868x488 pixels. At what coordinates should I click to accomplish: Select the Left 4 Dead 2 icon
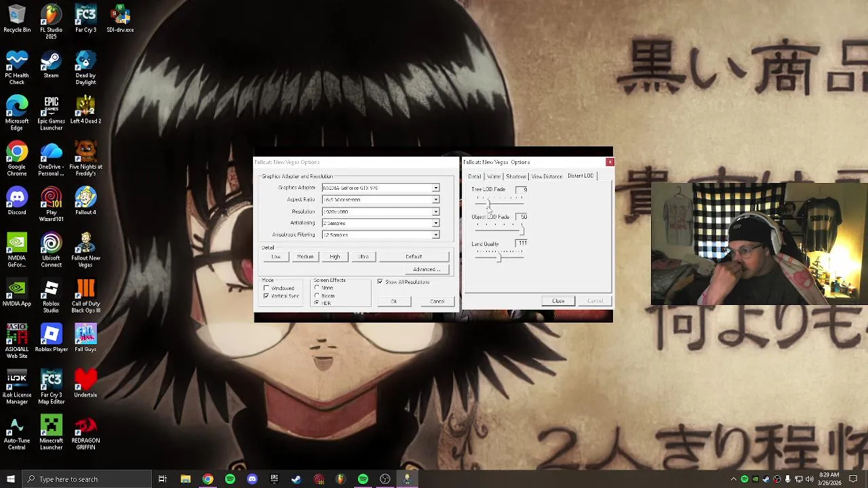[85, 110]
